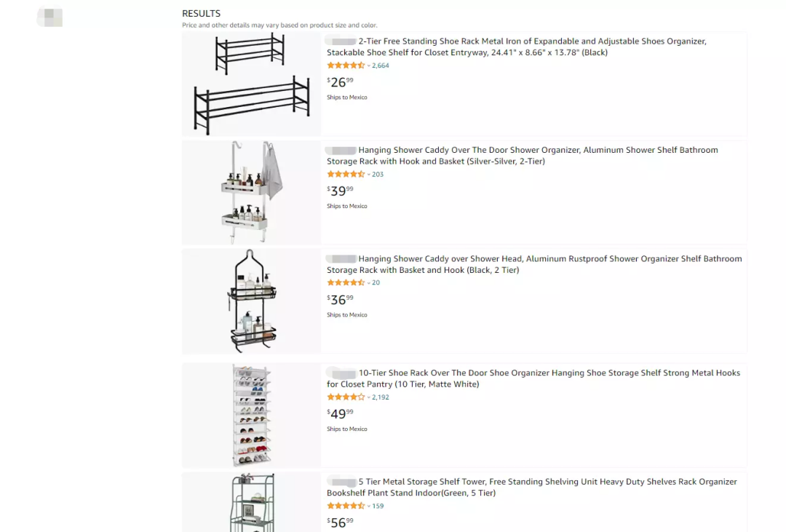Click the $49.99 price of the 10-Tier Shoe Rack
786x532 pixels.
click(340, 414)
